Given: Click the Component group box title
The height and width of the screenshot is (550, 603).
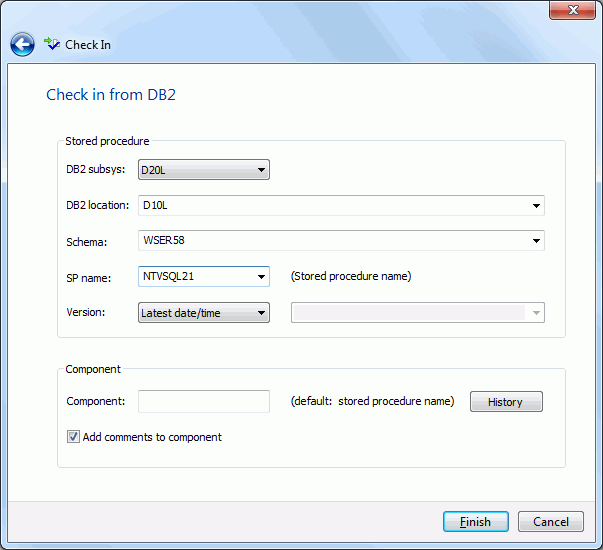Looking at the screenshot, I should click(x=93, y=369).
